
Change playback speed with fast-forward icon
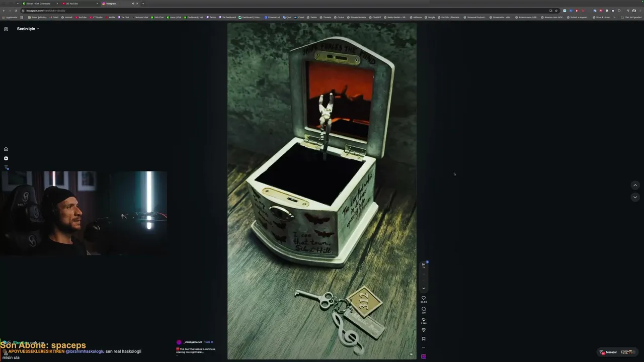pyautogui.click(x=424, y=264)
